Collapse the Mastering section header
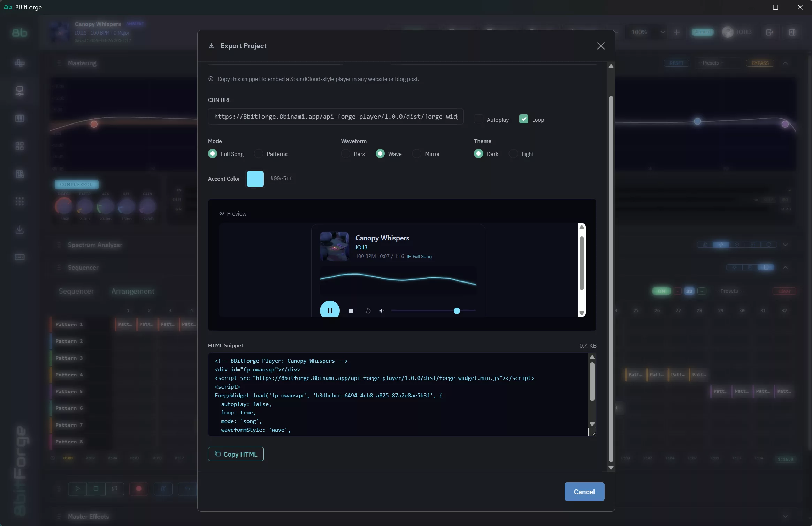This screenshot has width=812, height=526. click(x=786, y=63)
